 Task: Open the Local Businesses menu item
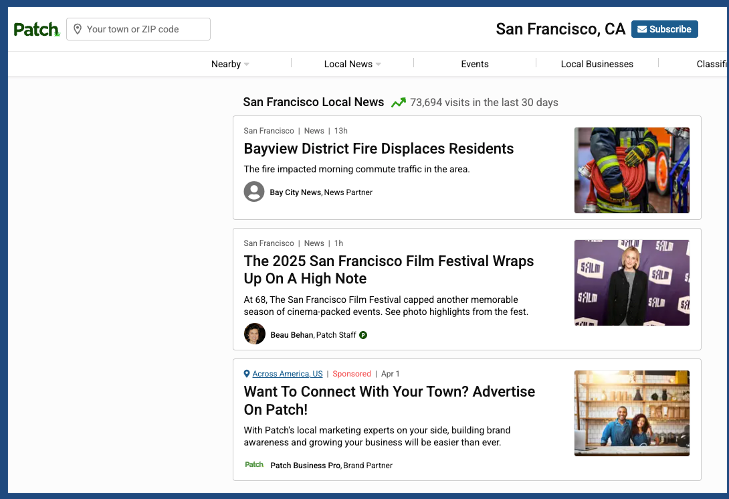(597, 64)
